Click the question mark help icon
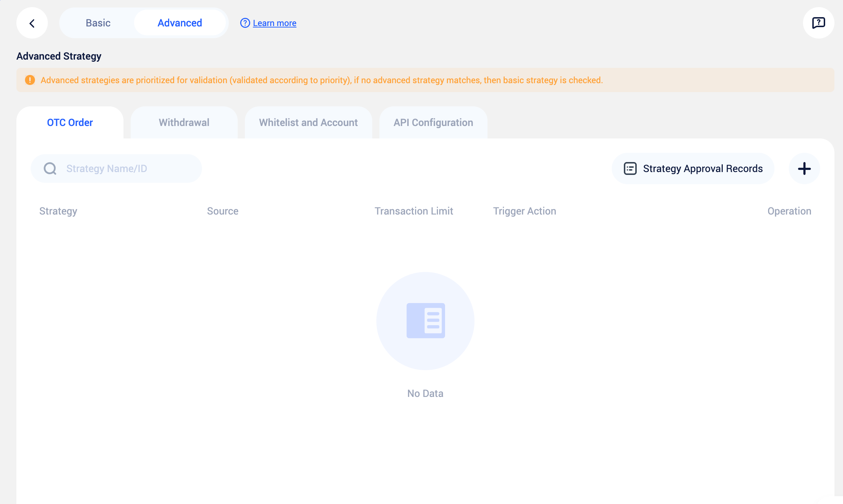The height and width of the screenshot is (504, 843). point(245,23)
